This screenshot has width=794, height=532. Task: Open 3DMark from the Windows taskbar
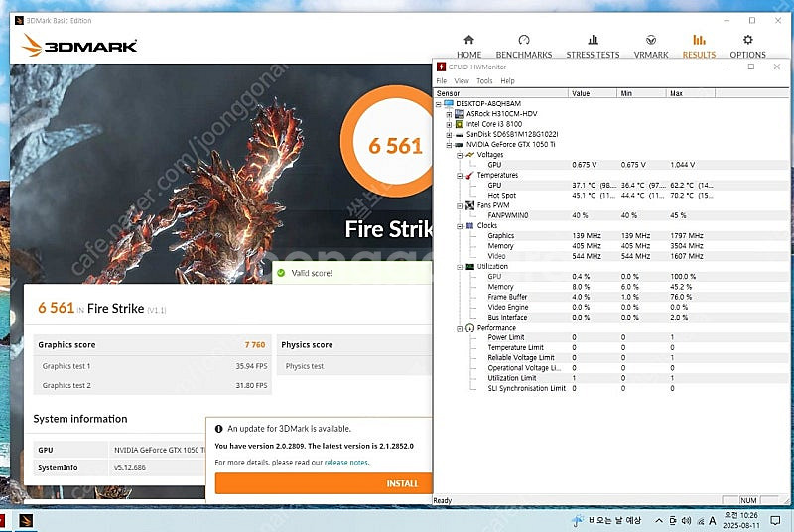pyautogui.click(x=26, y=520)
